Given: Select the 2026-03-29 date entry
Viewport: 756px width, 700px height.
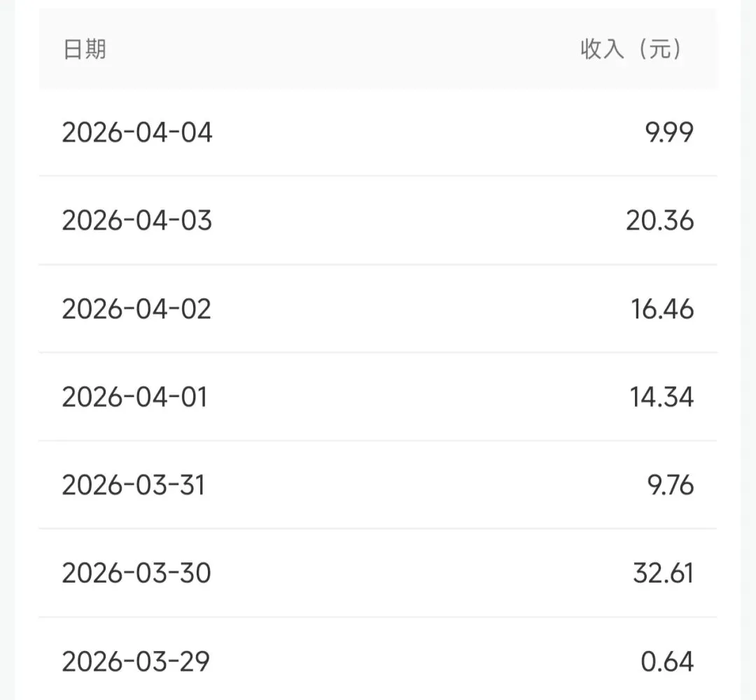Looking at the screenshot, I should (136, 661).
